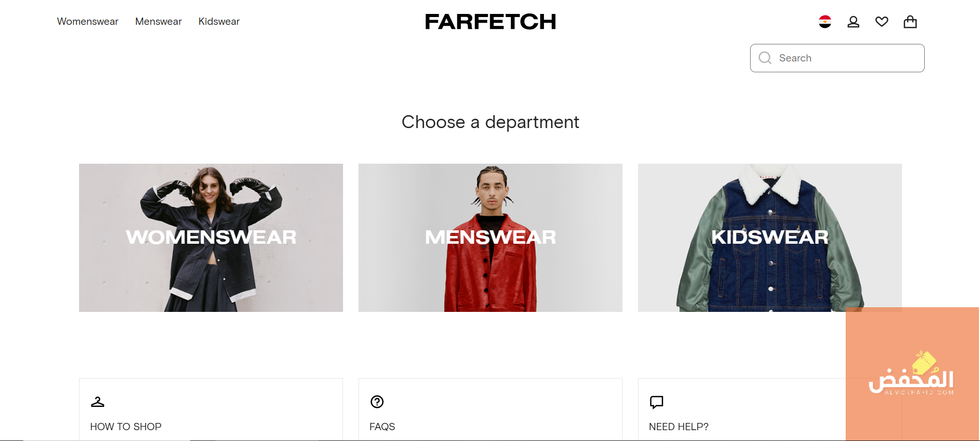Open the Egypt flag region selector
This screenshot has width=980, height=441.
pyautogui.click(x=825, y=22)
